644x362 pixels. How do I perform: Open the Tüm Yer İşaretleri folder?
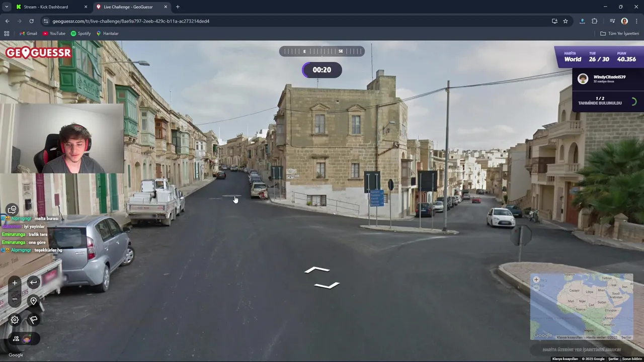[x=620, y=33]
